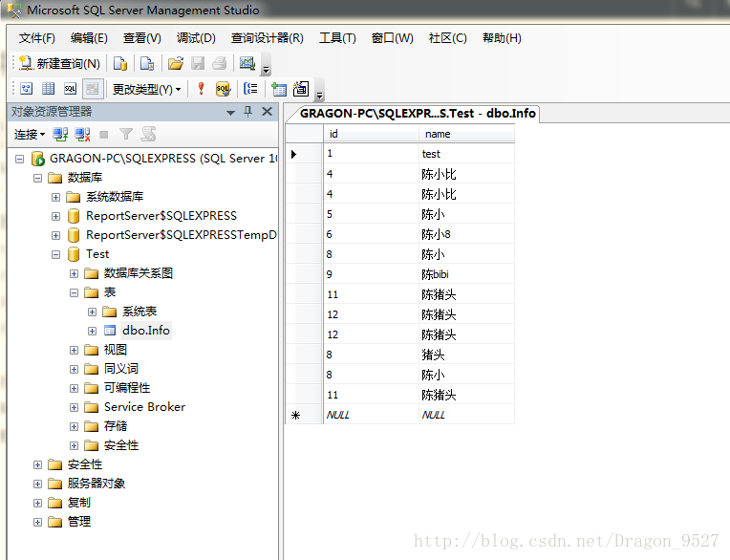The image size is (730, 560).
Task: Select the 视图 views folder
Action: [115, 350]
